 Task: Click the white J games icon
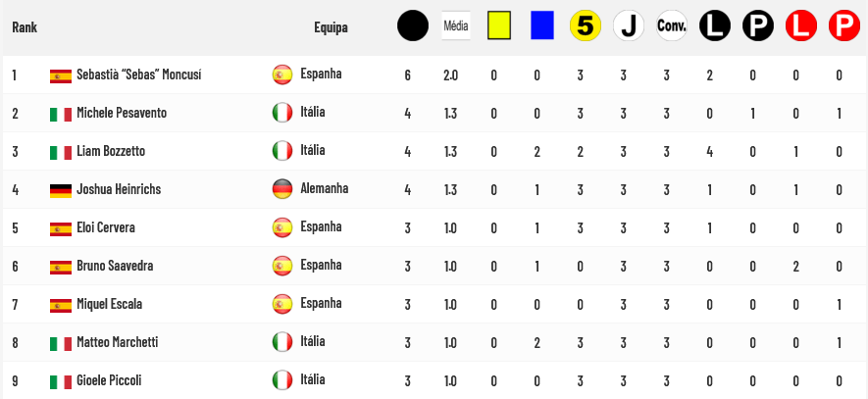629,25
